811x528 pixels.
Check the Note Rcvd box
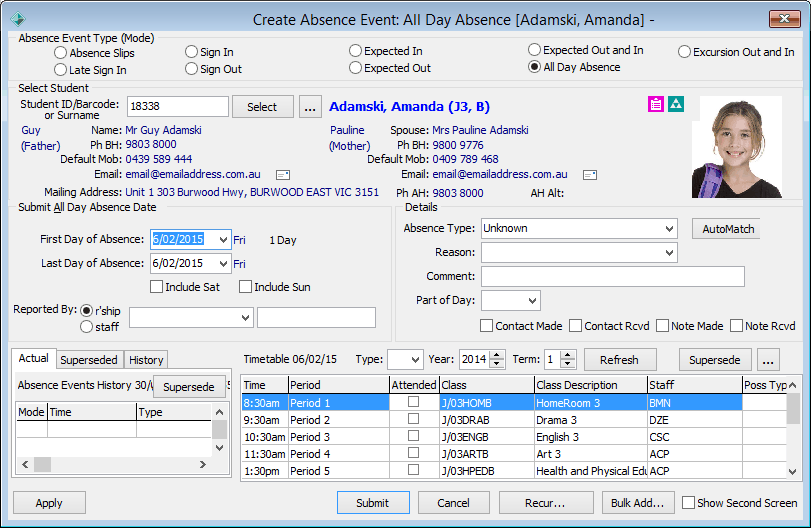(x=736, y=326)
